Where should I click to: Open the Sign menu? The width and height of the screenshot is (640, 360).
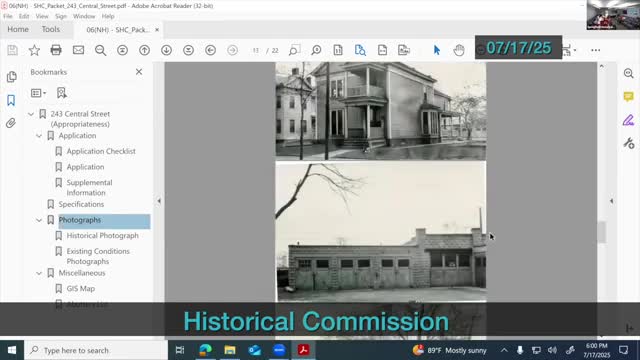61,16
